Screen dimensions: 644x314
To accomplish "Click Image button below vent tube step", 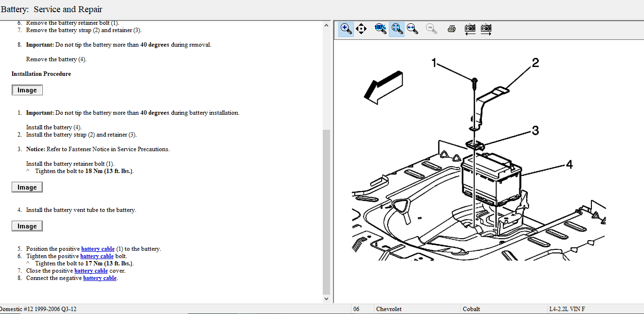I will tap(27, 227).
